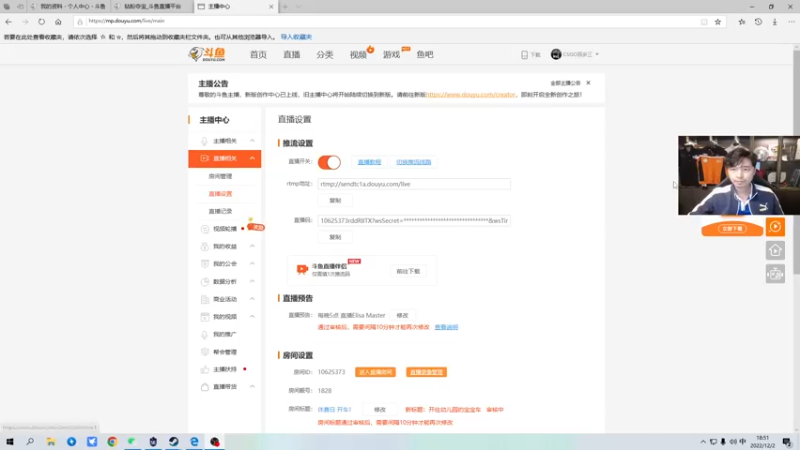Click the rtmp address input field
This screenshot has height=450, width=800.
[x=414, y=184]
